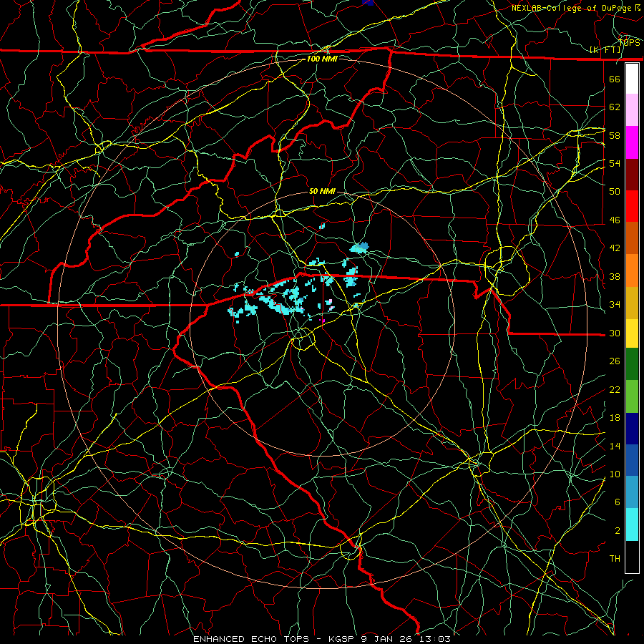Click the yellow legend swatch

632,333
